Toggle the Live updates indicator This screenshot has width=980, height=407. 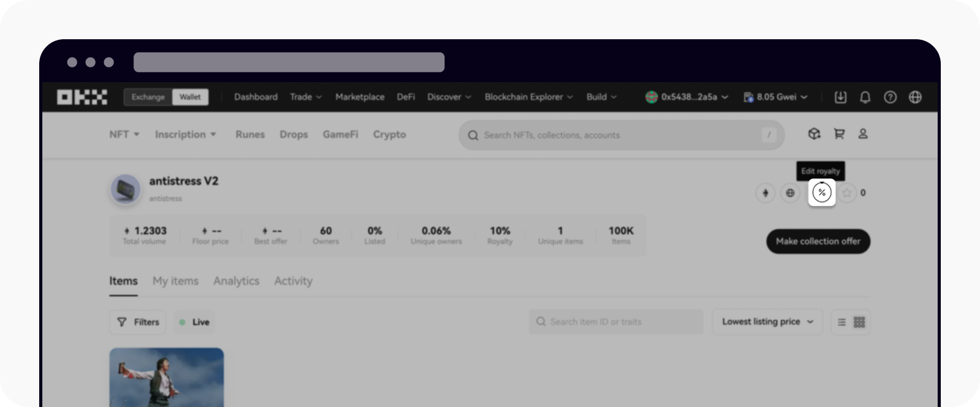click(x=194, y=322)
